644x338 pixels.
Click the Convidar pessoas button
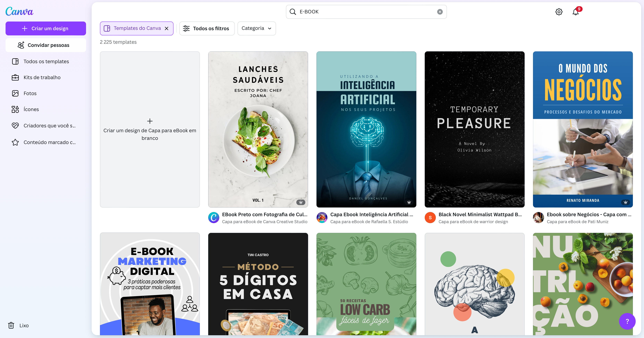46,45
